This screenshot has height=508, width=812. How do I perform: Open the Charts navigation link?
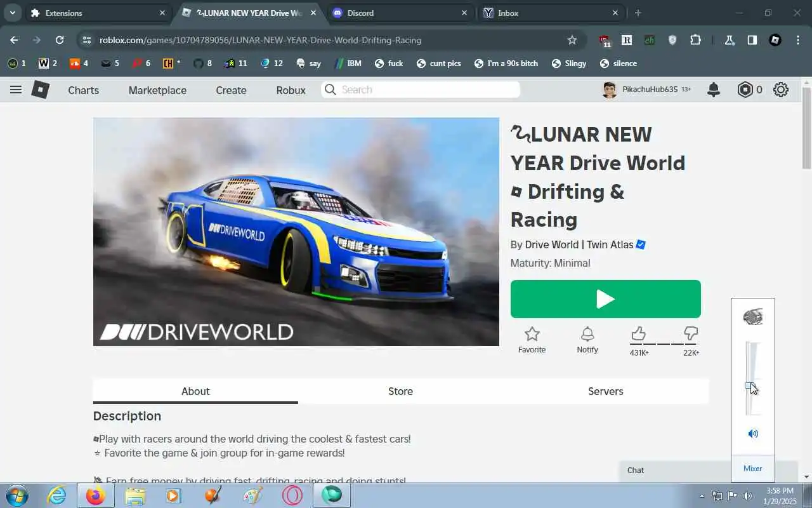[x=84, y=90]
